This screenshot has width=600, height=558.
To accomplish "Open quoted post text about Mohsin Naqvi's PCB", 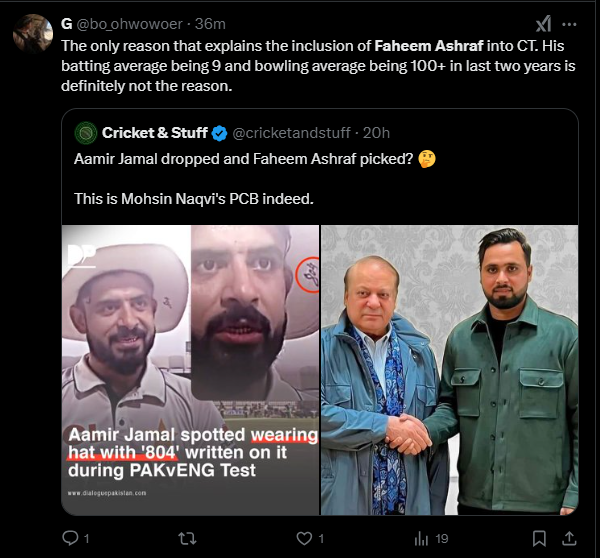I will click(194, 199).
